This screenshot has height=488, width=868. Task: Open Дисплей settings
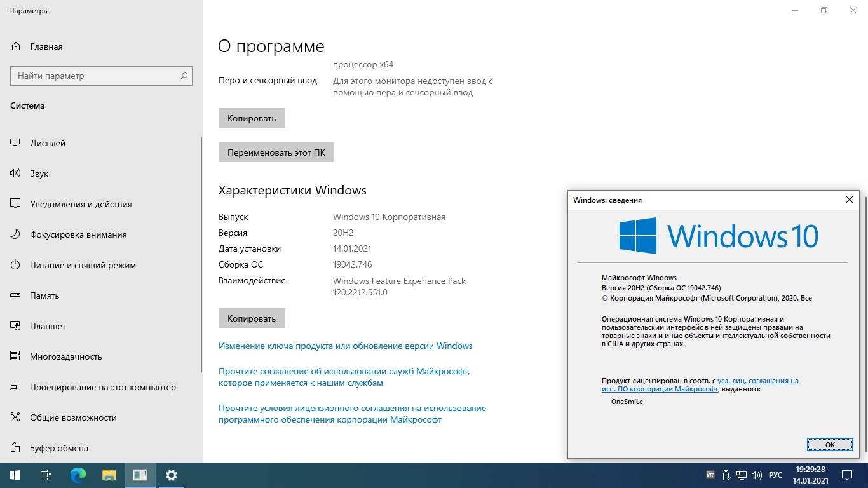48,143
